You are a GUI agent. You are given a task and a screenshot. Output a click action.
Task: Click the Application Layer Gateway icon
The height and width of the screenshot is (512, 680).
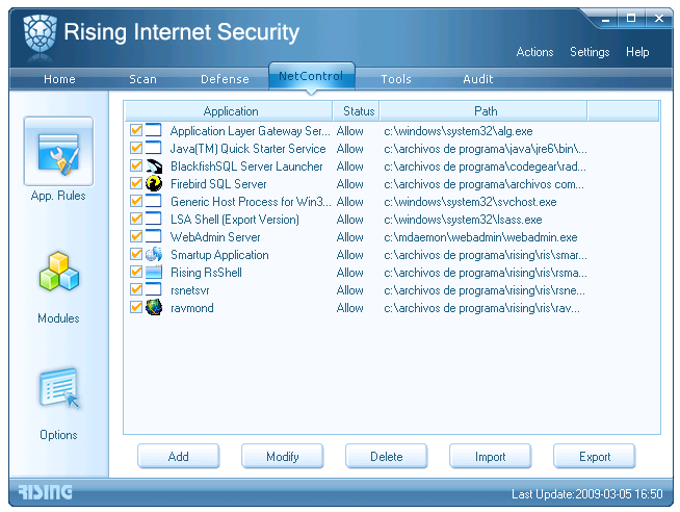point(154,130)
